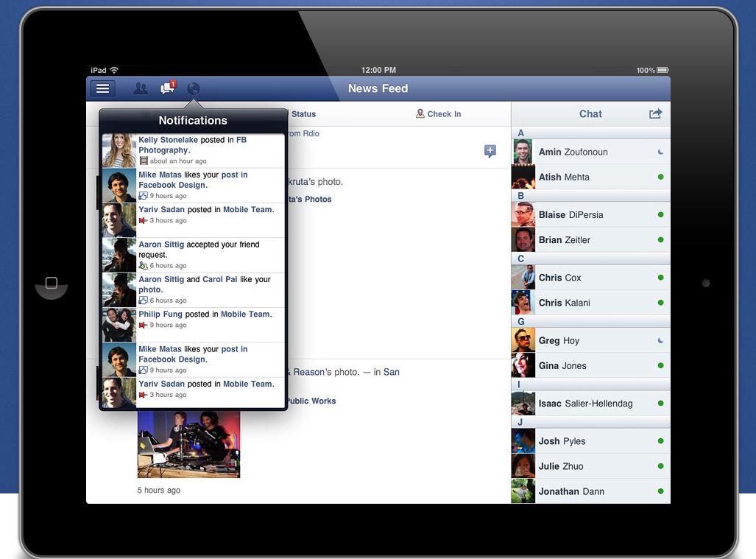The image size is (756, 559).
Task: Open chat with Isaac Salier-Hellendag
Action: (590, 403)
